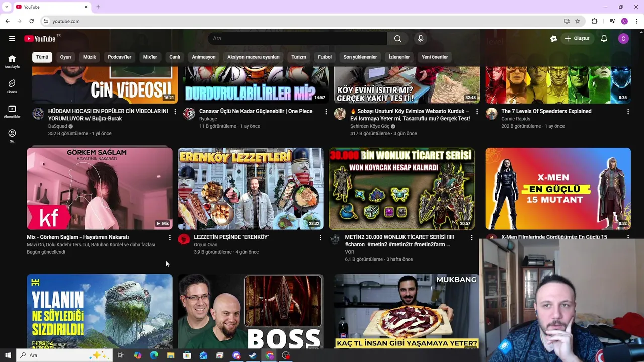Open the X-MEN EN GÜÇLÜ 15 MUTANT thumbnail

[x=558, y=189]
